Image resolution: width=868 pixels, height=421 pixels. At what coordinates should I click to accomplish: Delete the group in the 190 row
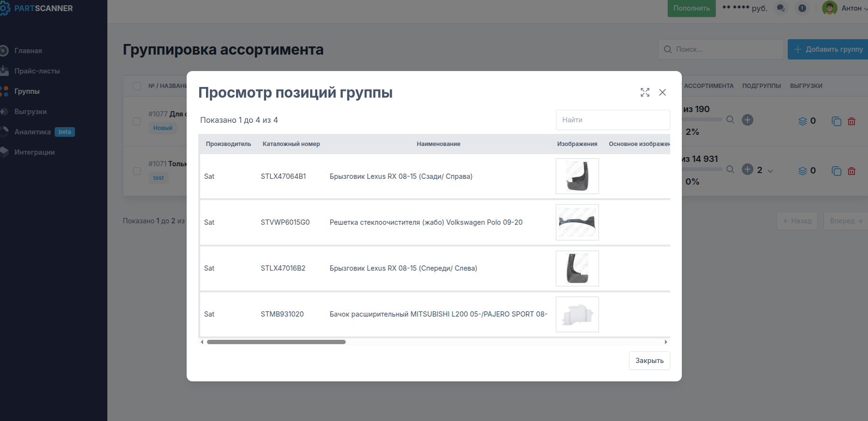click(852, 121)
